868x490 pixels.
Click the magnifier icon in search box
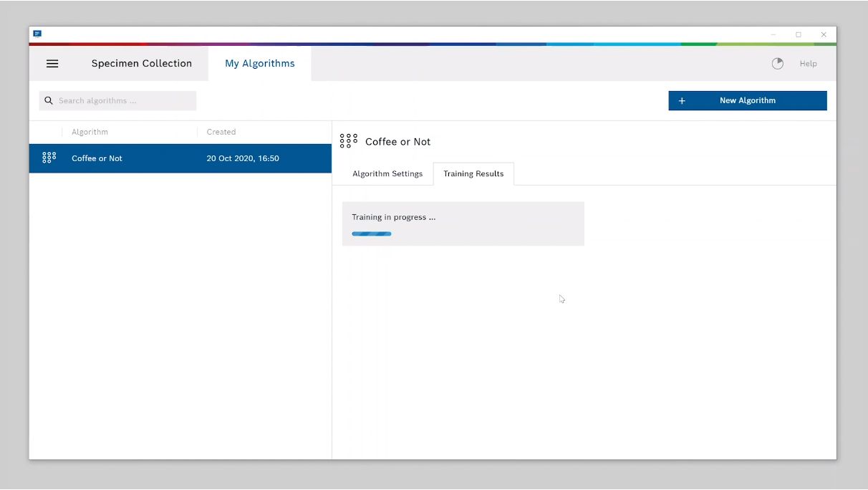(49, 101)
